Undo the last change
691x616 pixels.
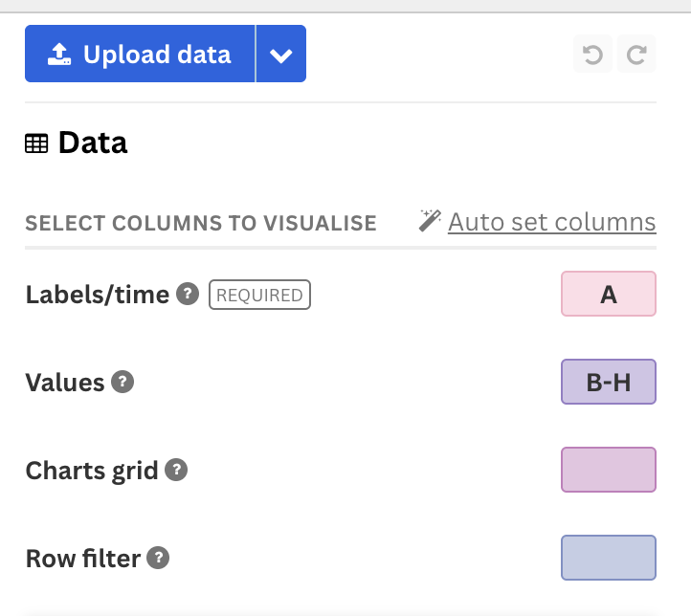click(592, 55)
